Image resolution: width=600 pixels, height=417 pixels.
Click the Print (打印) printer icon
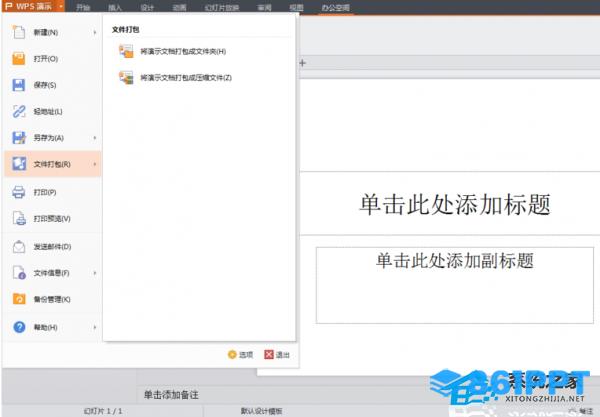tap(19, 192)
